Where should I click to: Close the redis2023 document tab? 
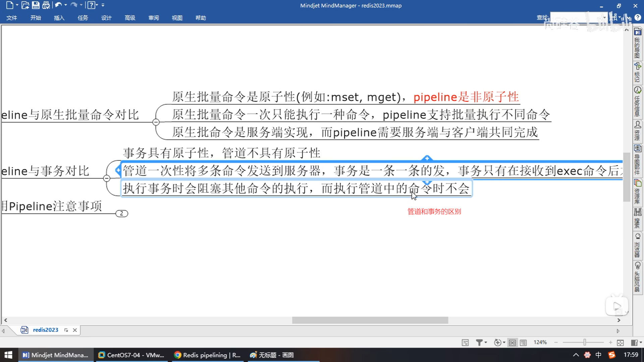(75, 330)
